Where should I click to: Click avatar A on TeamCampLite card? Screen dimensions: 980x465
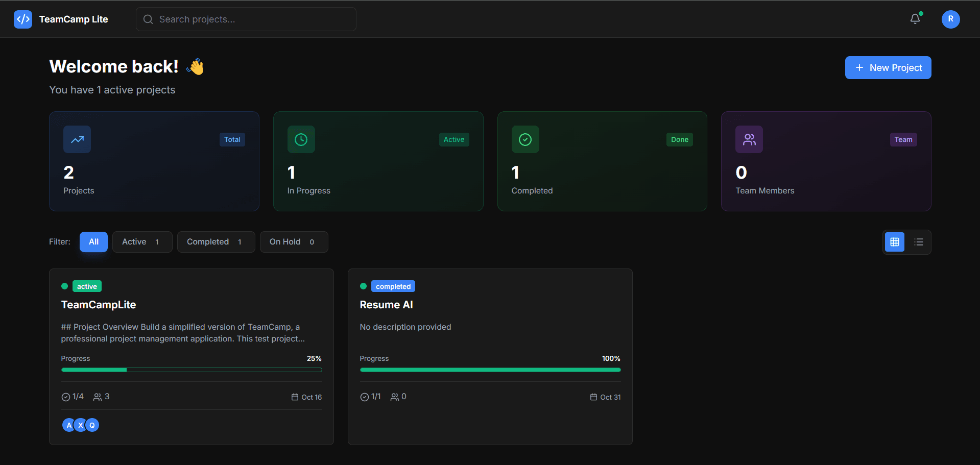click(69, 425)
